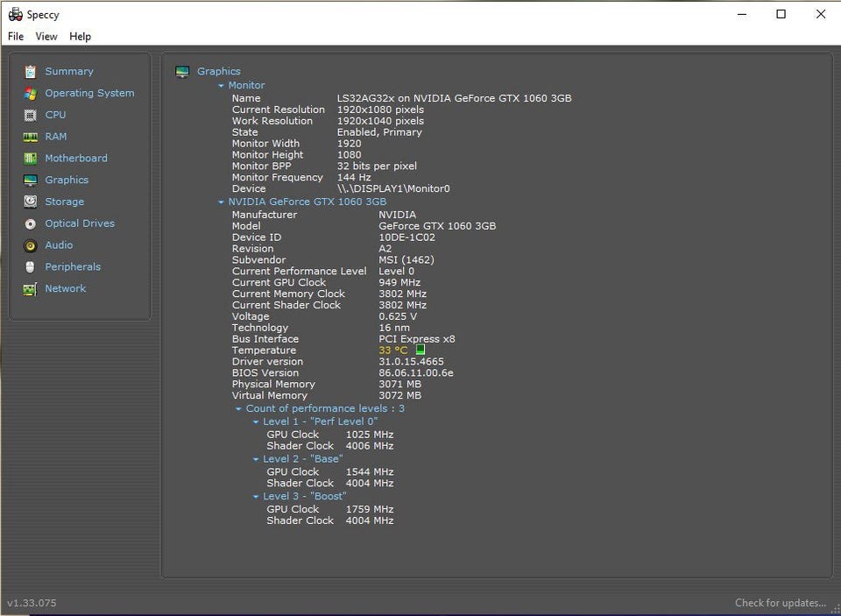Click Check for updates link
Viewport: 841px width, 616px height.
pyautogui.click(x=781, y=603)
